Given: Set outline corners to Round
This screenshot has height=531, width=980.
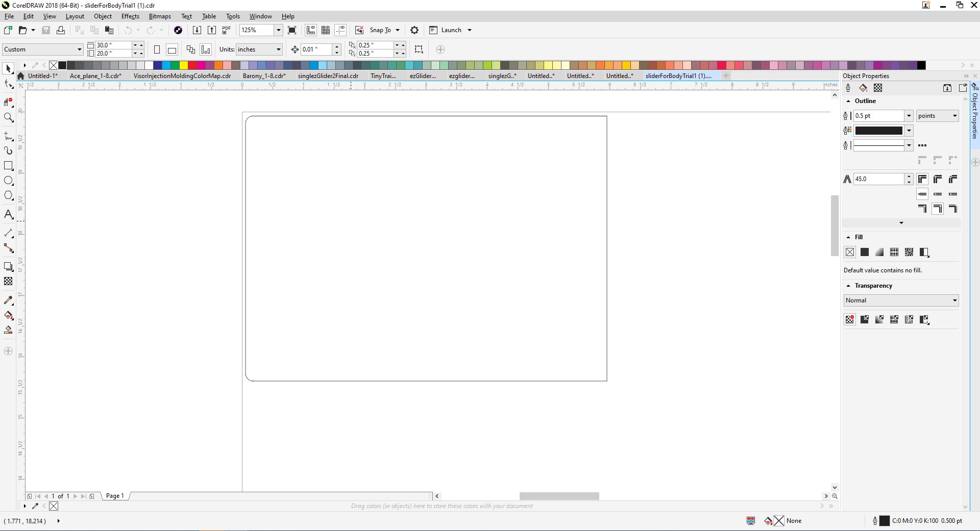Looking at the screenshot, I should 938,179.
